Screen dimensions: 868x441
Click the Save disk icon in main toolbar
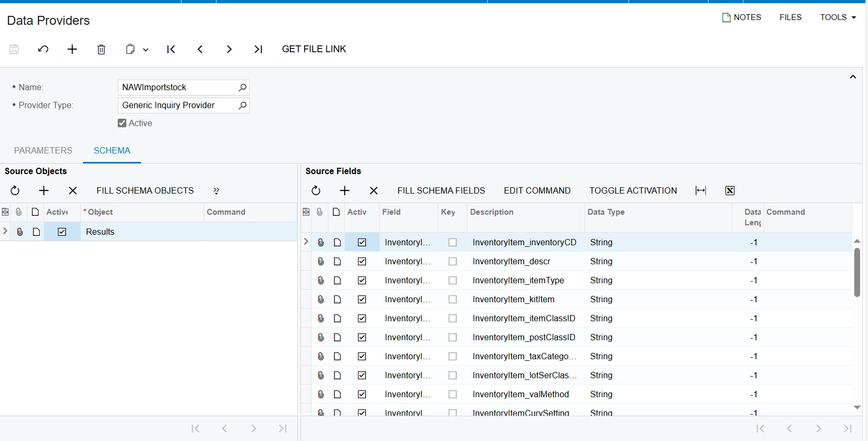14,49
